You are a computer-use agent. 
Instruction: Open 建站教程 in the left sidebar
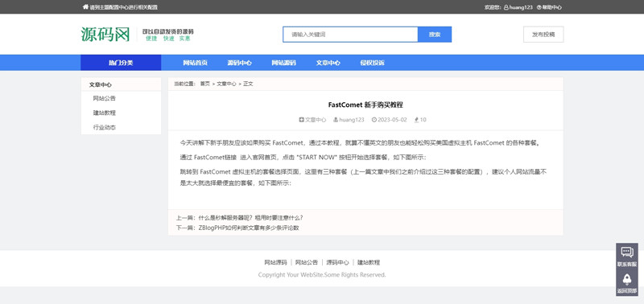tap(105, 113)
